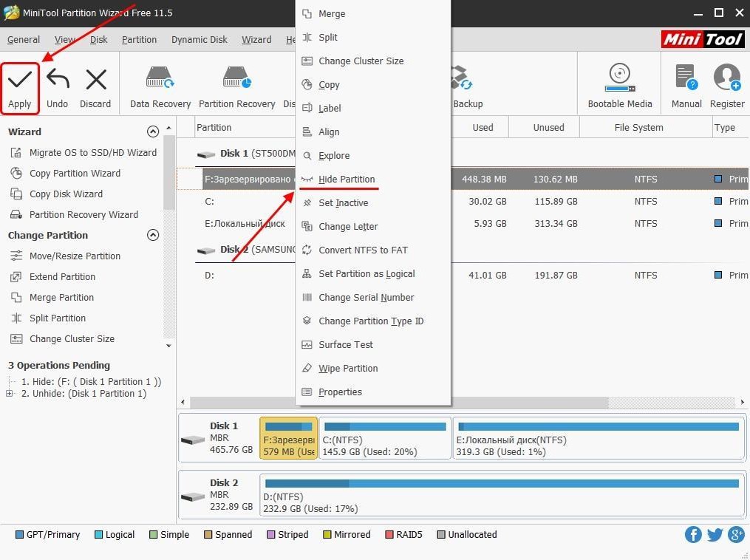Choose Explore in context menu
This screenshot has height=560, width=750.
point(373,155)
